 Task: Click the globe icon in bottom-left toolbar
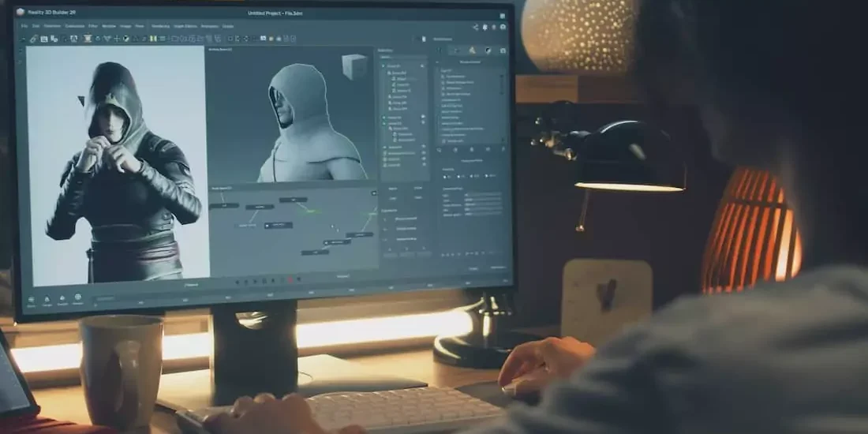click(x=77, y=297)
